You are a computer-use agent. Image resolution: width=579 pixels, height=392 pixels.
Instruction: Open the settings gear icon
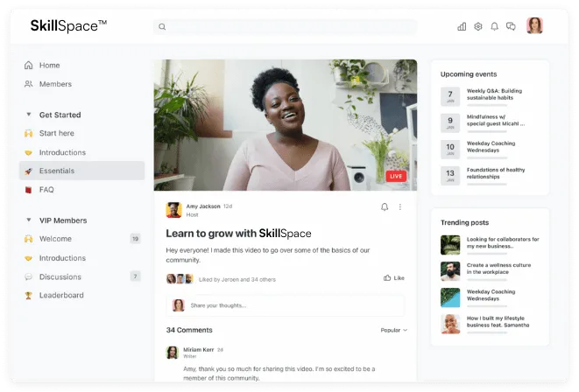(x=477, y=26)
